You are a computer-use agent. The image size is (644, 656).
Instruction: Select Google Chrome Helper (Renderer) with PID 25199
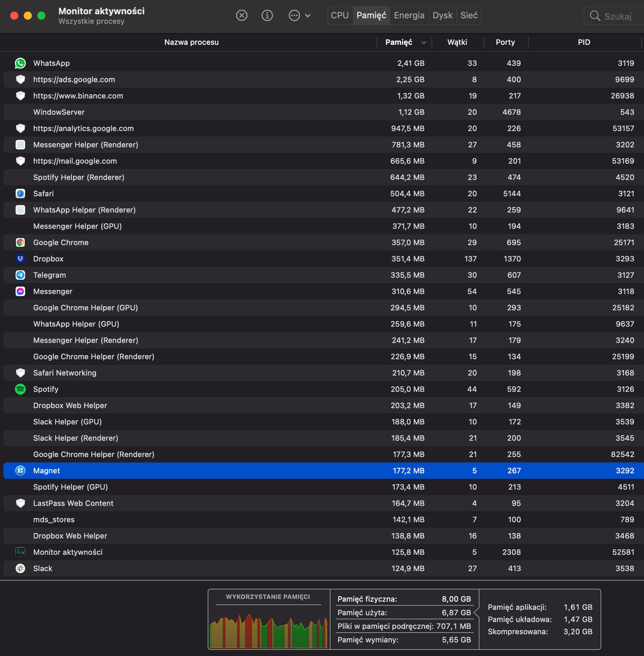[324, 357]
